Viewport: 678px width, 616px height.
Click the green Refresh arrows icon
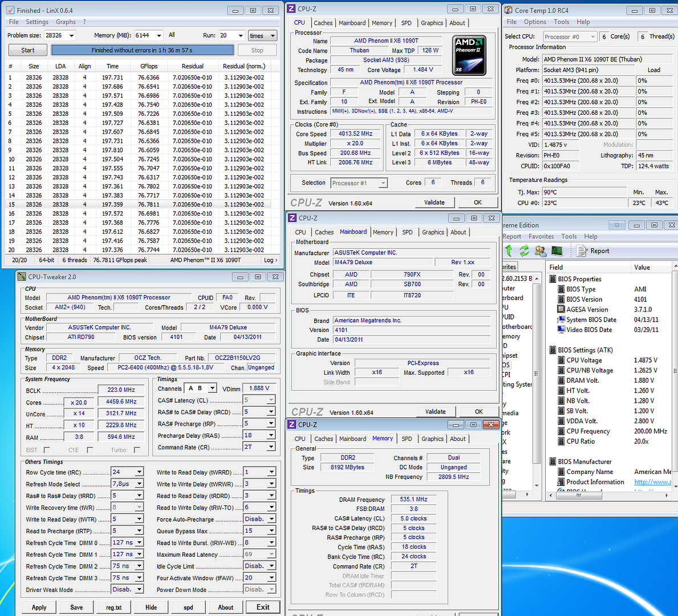(x=524, y=251)
